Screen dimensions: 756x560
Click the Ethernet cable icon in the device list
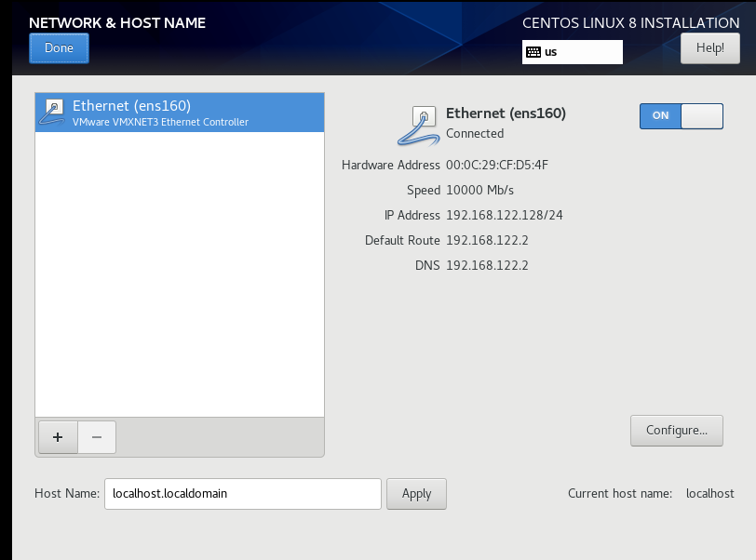[x=52, y=113]
